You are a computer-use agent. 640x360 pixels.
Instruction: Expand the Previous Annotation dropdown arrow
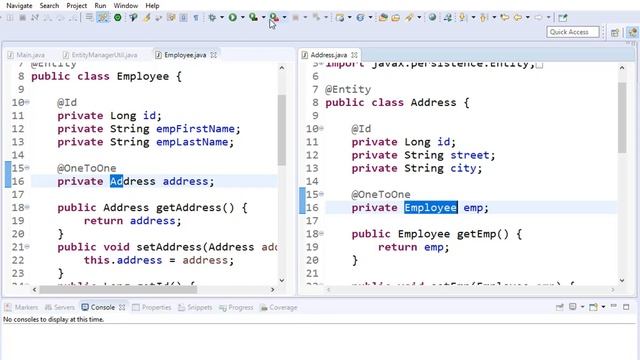tap(494, 18)
